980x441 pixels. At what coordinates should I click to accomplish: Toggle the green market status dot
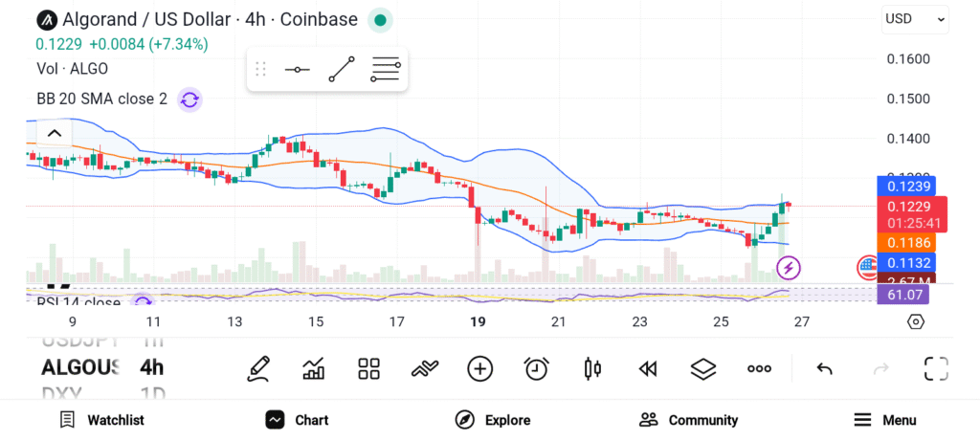(x=380, y=20)
